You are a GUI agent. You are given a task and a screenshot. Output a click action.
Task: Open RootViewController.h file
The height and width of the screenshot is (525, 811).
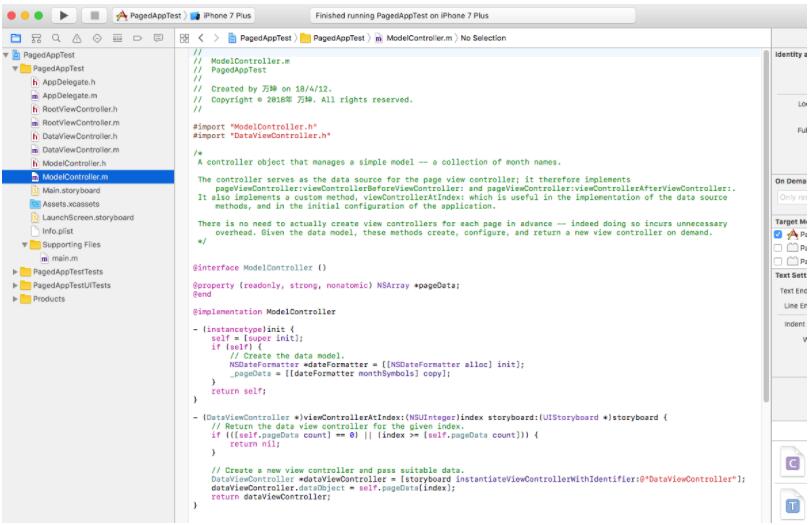(x=88, y=109)
